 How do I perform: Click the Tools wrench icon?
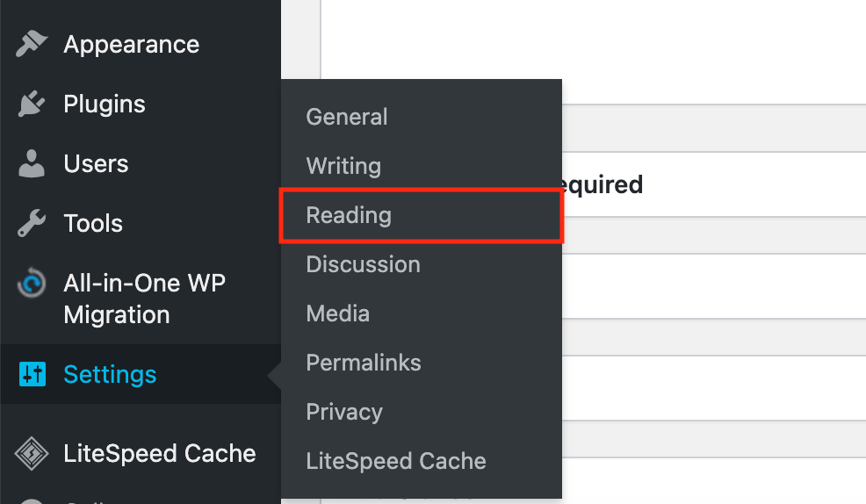[32, 224]
